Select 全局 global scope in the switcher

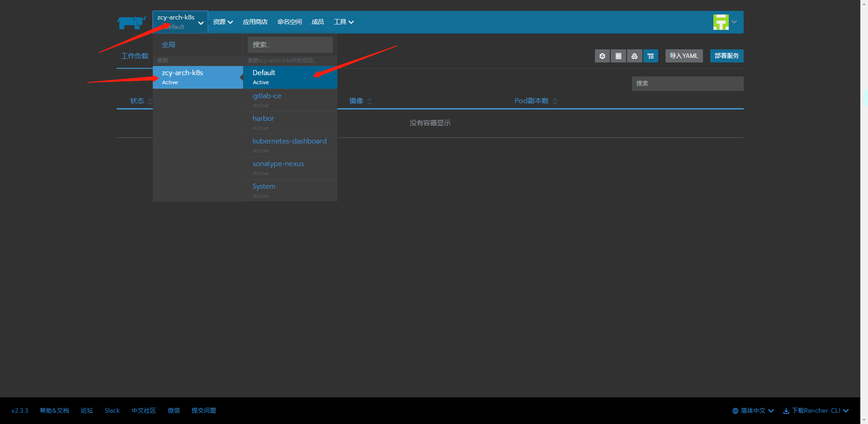tap(169, 45)
